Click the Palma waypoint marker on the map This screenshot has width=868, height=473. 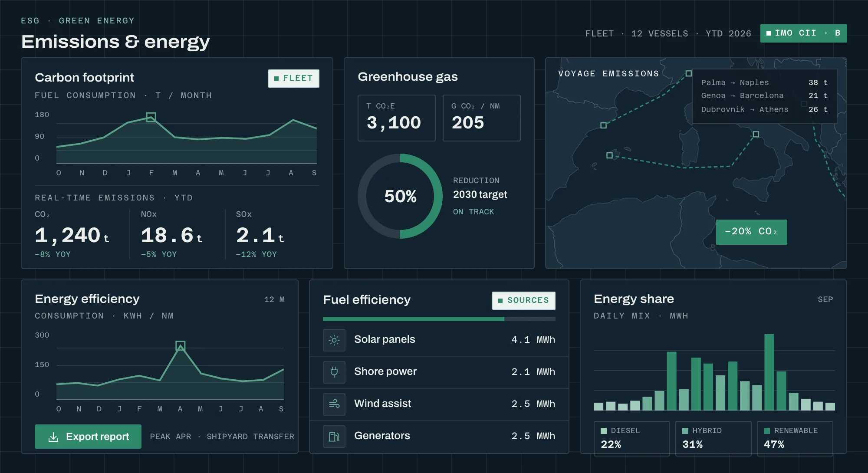tap(609, 155)
